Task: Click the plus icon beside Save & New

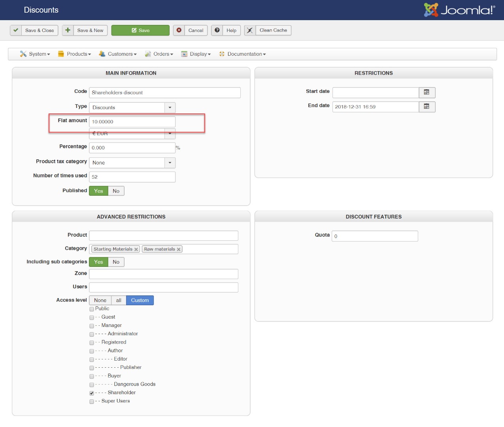Action: (68, 30)
